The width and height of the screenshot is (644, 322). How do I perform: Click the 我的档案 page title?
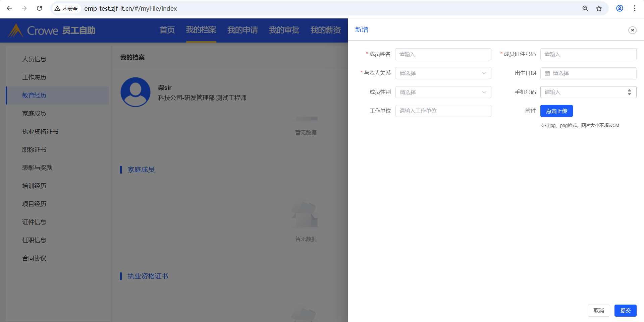[132, 58]
